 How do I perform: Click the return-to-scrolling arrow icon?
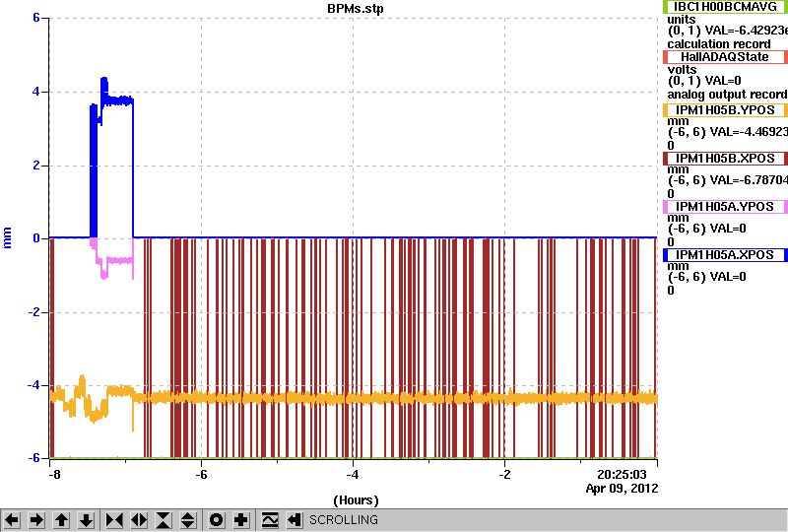294,520
